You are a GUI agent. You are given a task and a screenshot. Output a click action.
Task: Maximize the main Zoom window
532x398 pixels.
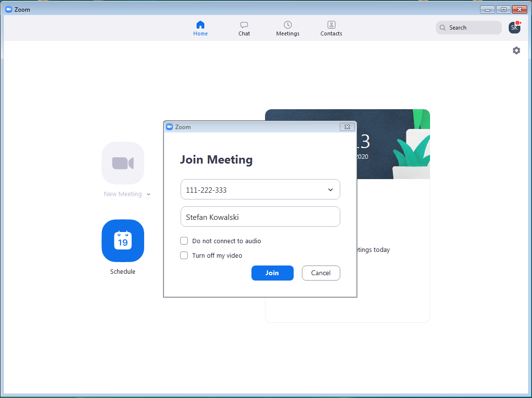pyautogui.click(x=503, y=10)
